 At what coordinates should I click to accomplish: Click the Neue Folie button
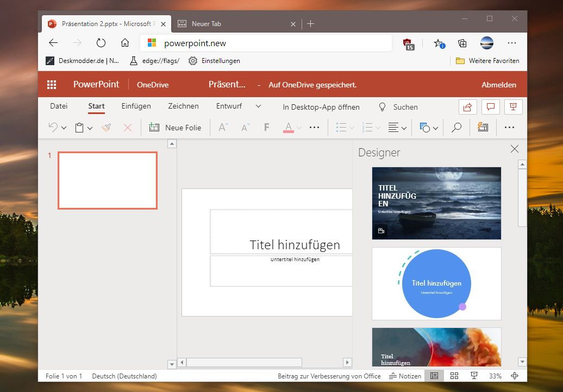point(175,128)
